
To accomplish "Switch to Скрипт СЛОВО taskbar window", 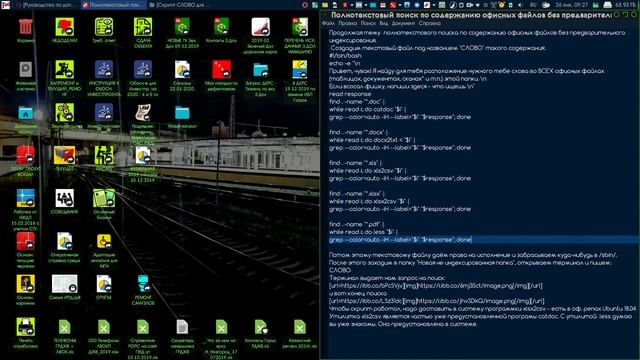I will point(180,5).
